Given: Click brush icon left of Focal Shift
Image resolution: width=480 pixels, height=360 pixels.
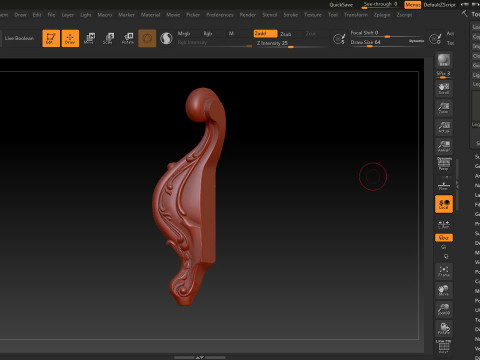Looking at the screenshot, I should pos(339,39).
